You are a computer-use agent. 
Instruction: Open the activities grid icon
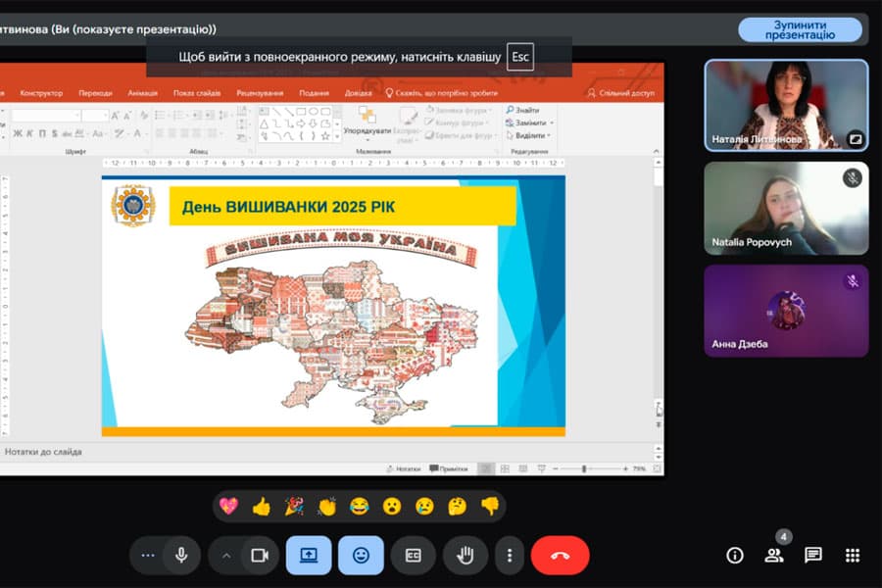852,555
